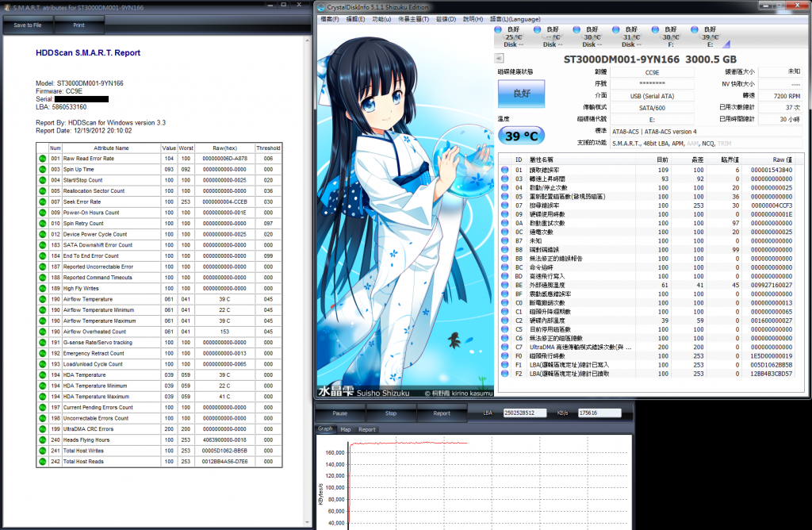The width and height of the screenshot is (812, 530).
Task: Click the Threshold column header in HDDScan
Action: tap(268, 148)
